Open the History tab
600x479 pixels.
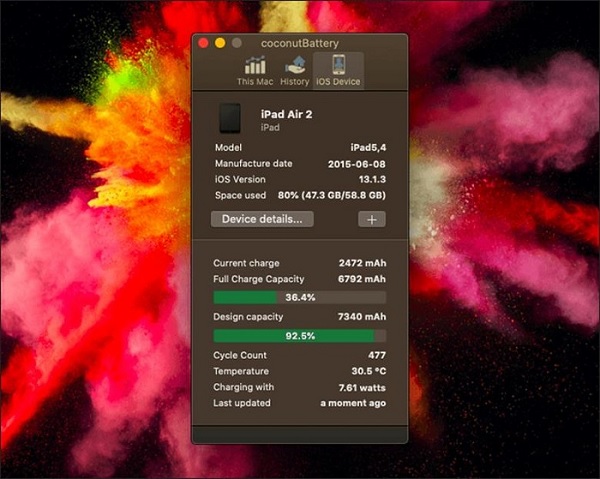click(294, 70)
